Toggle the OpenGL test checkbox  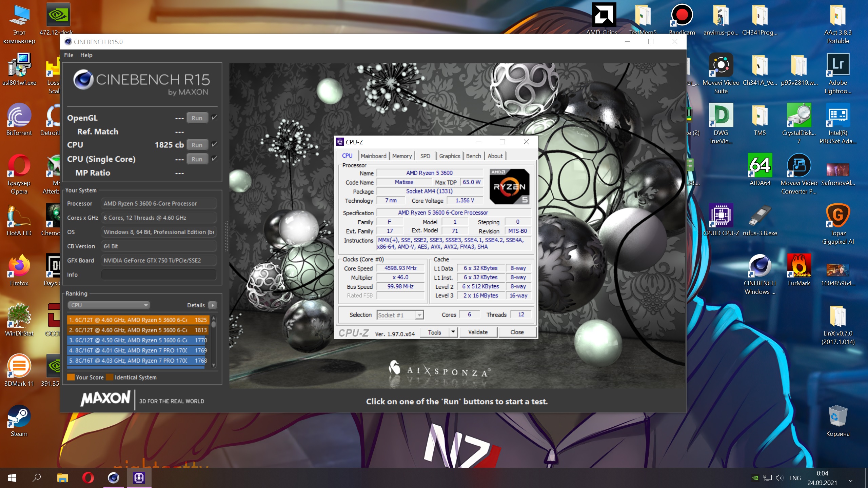coord(214,118)
